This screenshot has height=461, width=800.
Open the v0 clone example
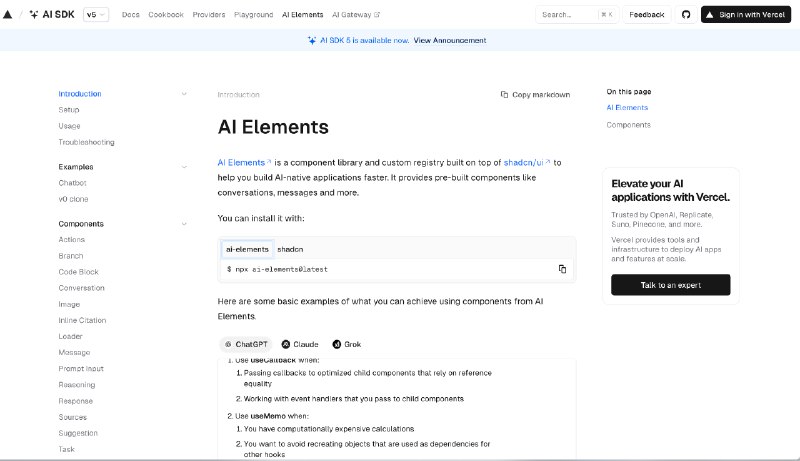(73, 199)
